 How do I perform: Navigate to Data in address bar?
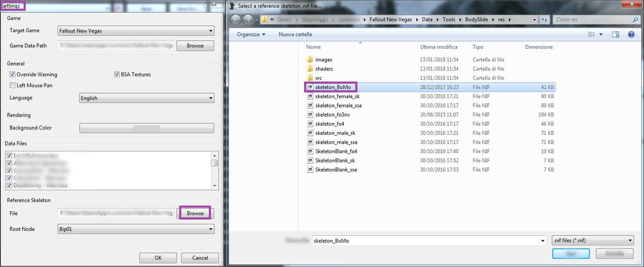pos(427,20)
